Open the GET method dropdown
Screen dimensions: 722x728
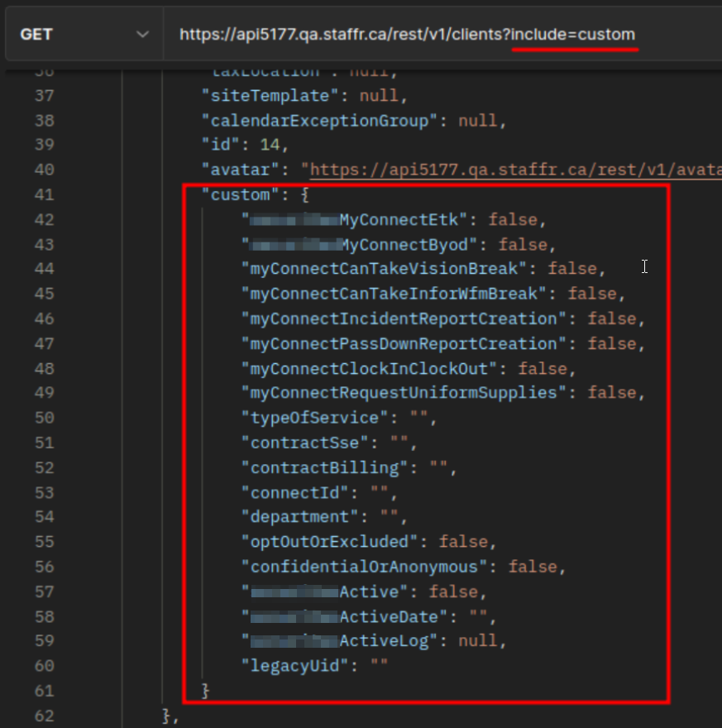click(x=84, y=34)
